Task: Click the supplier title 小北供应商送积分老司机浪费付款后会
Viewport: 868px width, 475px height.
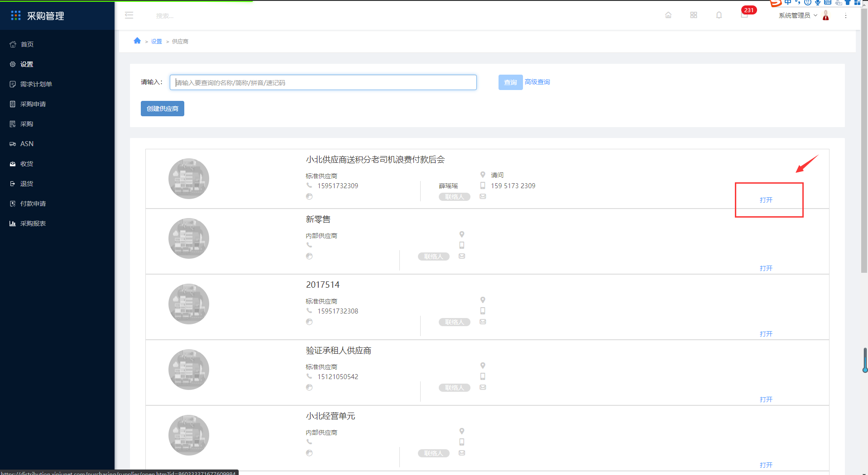Action: (375, 160)
